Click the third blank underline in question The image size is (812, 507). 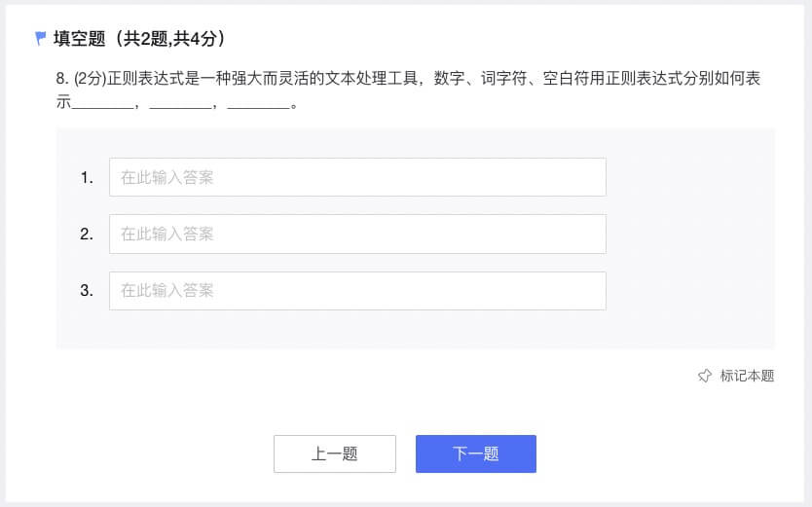coord(258,107)
